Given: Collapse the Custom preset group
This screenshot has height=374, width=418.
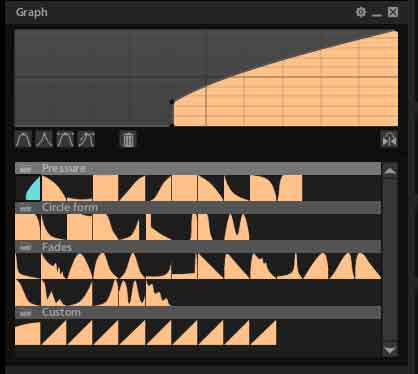Looking at the screenshot, I should 26,313.
